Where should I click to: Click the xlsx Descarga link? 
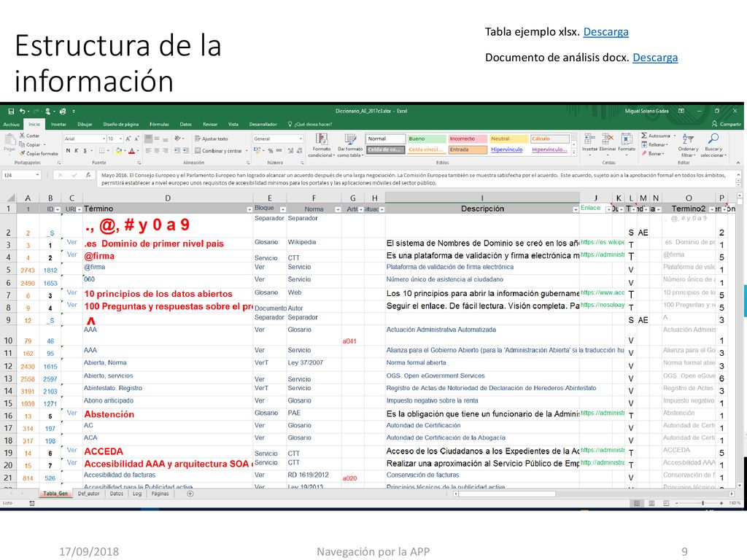tap(605, 32)
